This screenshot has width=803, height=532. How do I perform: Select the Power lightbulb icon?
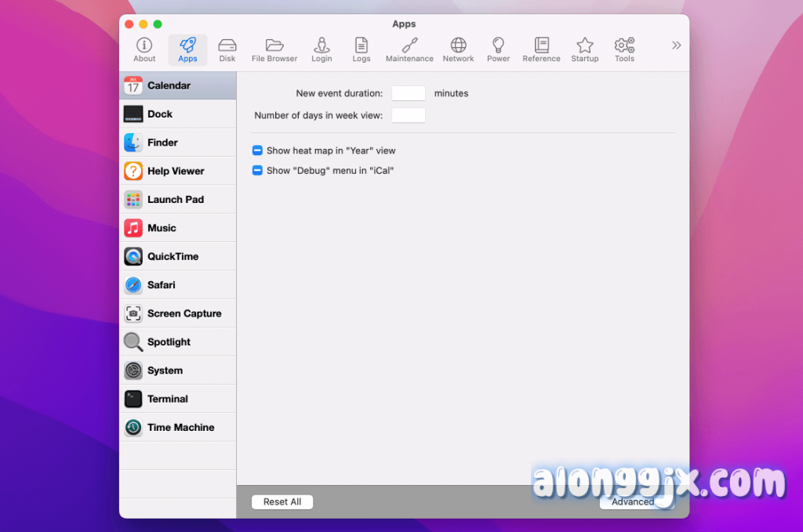coord(498,50)
